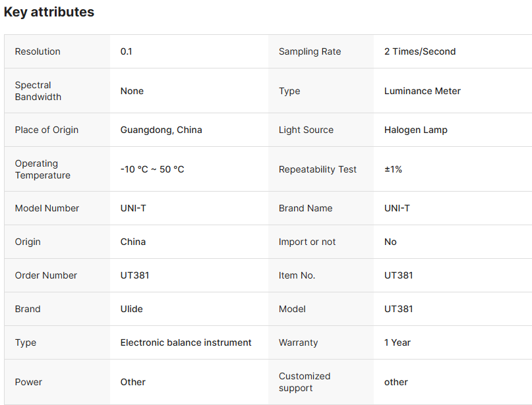Click the Key attributes heading
Viewport: 532px width, 405px height.
tap(49, 12)
